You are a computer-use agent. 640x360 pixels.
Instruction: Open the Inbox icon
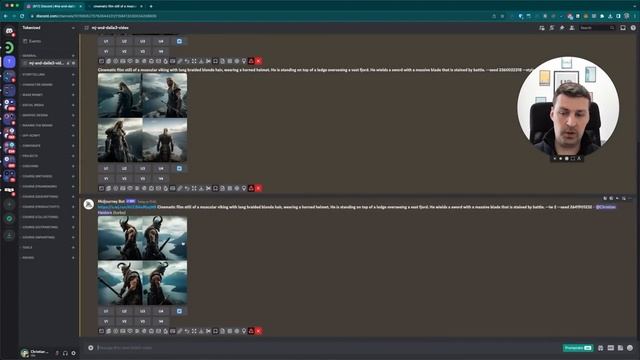(623, 28)
